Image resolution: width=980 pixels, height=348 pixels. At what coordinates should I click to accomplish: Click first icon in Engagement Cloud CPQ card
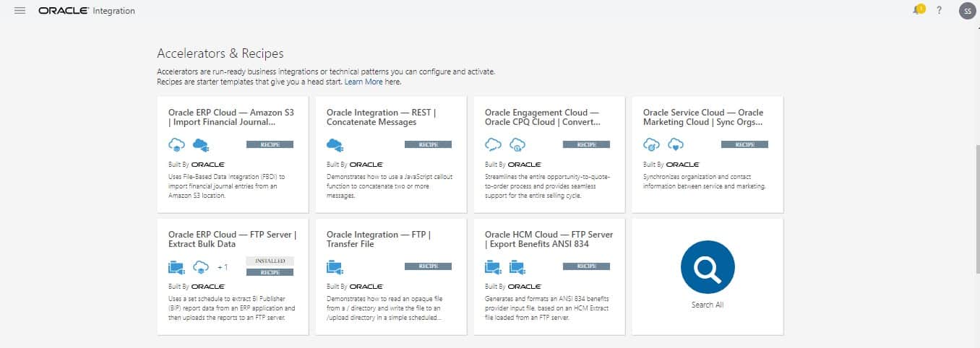[493, 144]
